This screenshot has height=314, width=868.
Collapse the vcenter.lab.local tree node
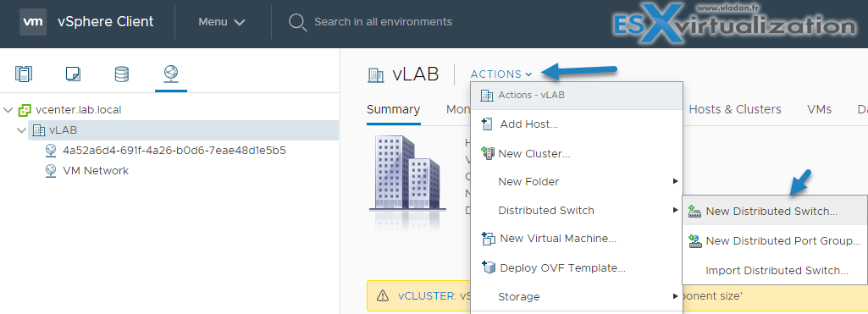pyautogui.click(x=8, y=110)
